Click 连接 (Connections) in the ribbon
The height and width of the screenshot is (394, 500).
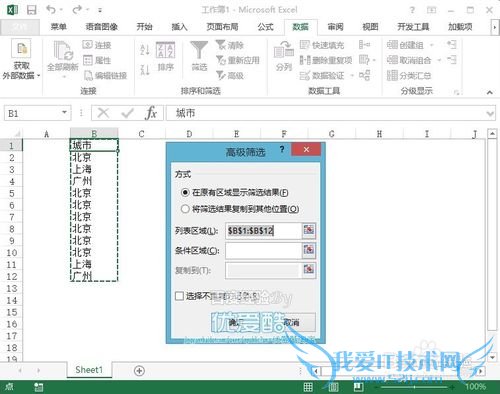coord(97,45)
